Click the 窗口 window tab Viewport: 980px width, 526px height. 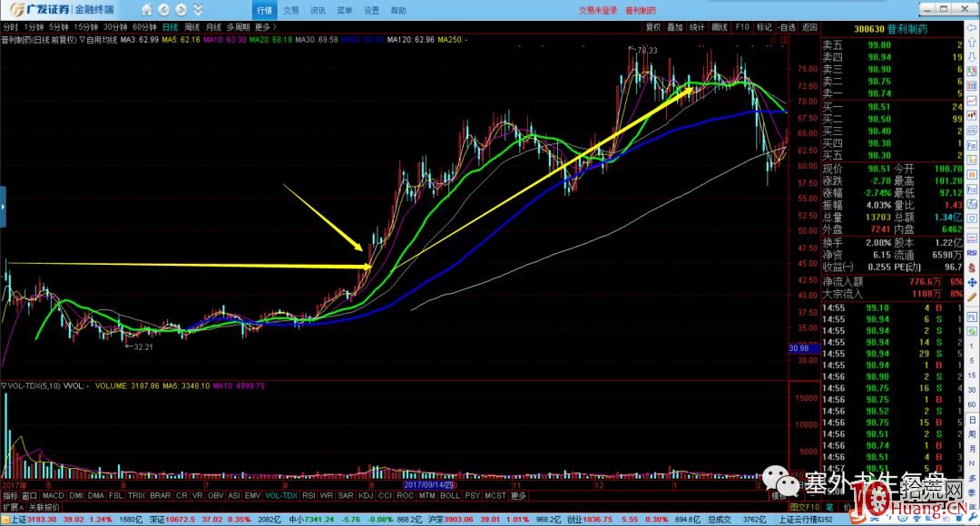click(x=30, y=495)
